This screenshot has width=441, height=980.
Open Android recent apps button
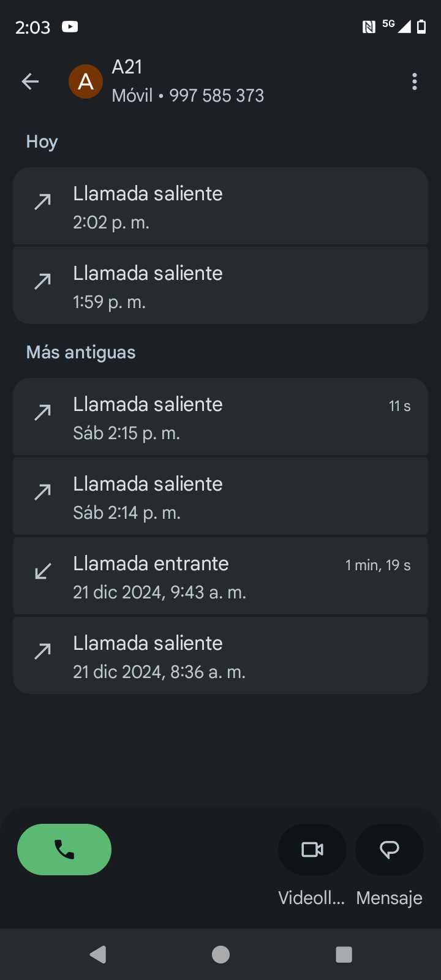click(344, 954)
